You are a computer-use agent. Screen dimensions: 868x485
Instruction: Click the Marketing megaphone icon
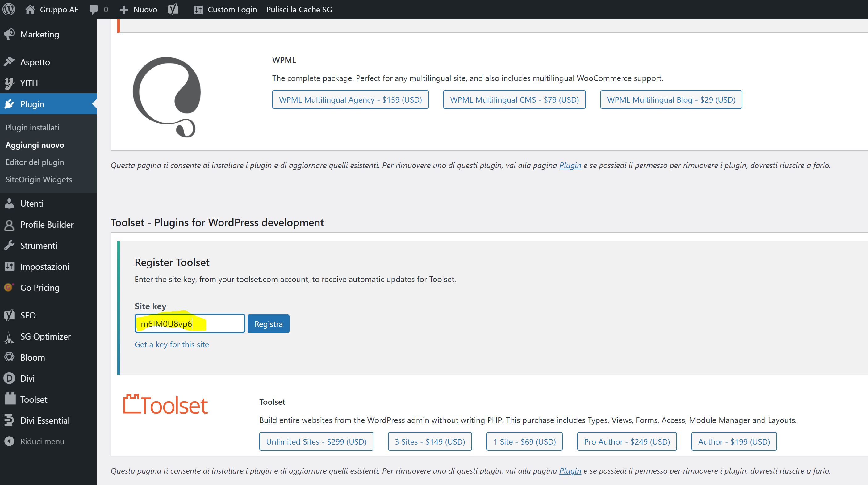[x=10, y=34]
